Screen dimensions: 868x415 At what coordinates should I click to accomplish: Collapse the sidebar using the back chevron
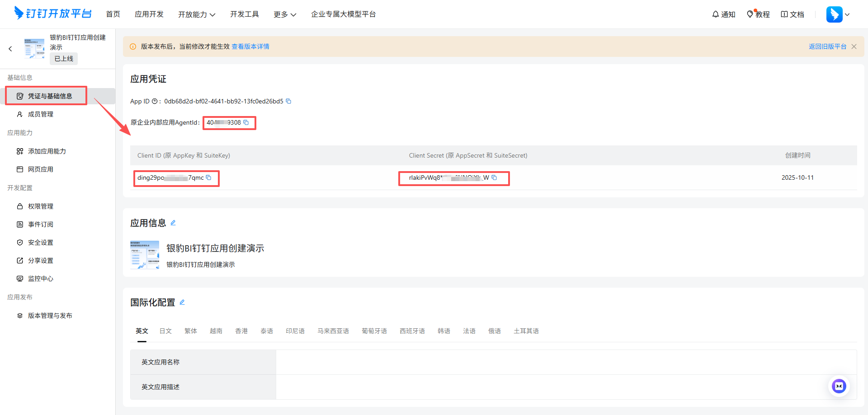[10, 48]
